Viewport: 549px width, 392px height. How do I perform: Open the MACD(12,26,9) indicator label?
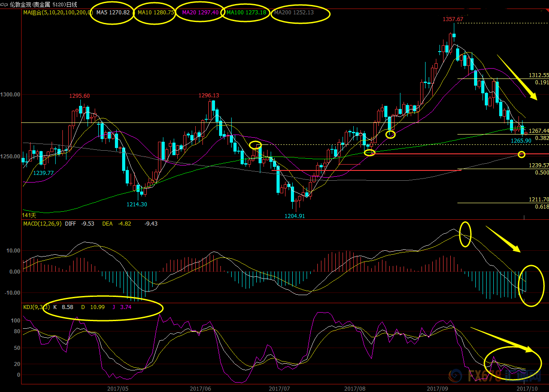click(42, 223)
